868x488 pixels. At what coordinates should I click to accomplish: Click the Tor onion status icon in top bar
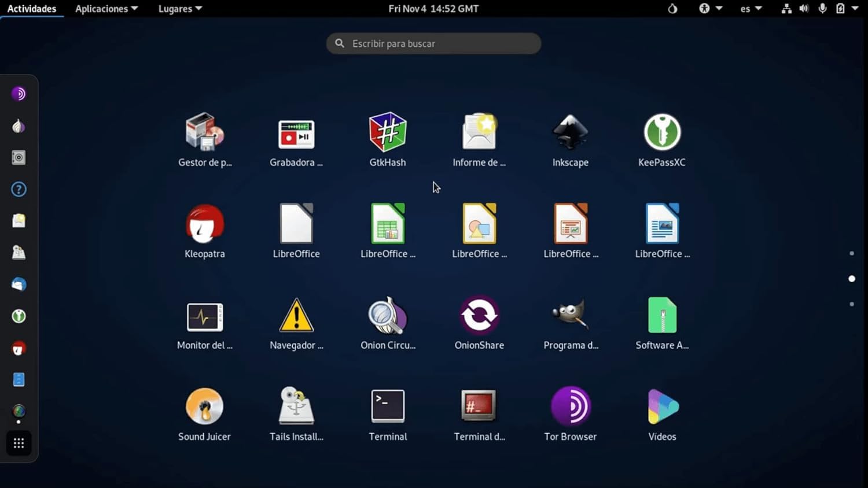[672, 9]
